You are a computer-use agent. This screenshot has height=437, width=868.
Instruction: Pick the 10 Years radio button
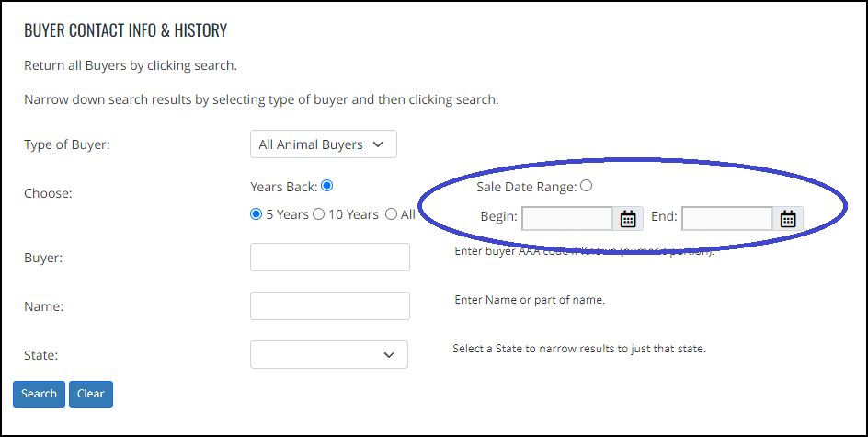(x=318, y=214)
